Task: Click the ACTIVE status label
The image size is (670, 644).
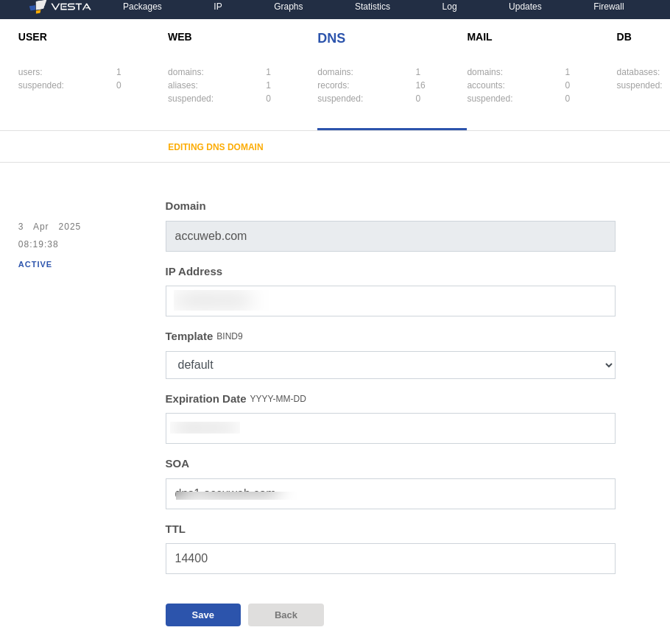Action: click(x=35, y=264)
